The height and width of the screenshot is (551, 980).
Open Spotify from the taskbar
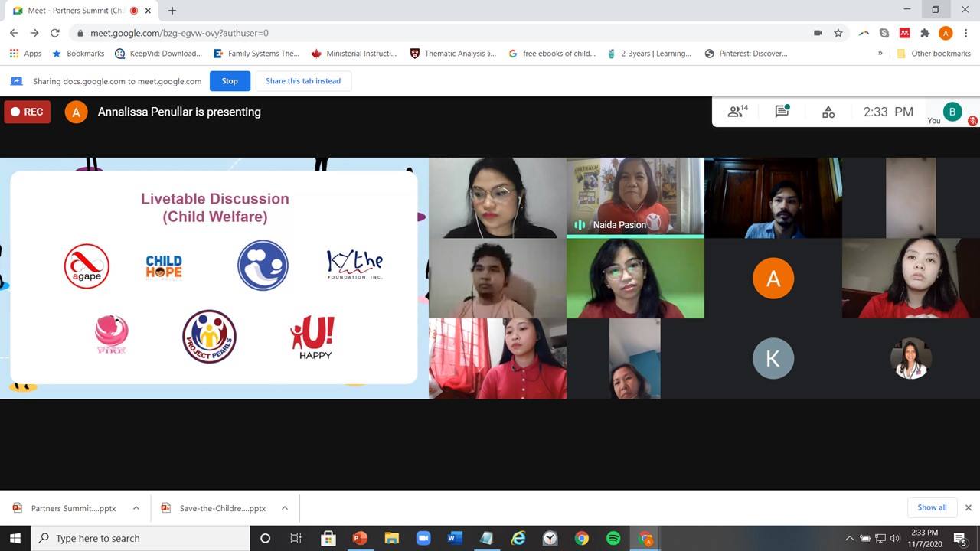pos(612,538)
